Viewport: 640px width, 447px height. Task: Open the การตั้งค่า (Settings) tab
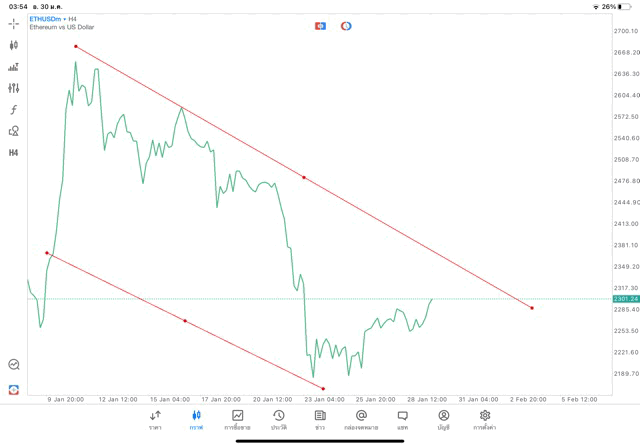(485, 419)
